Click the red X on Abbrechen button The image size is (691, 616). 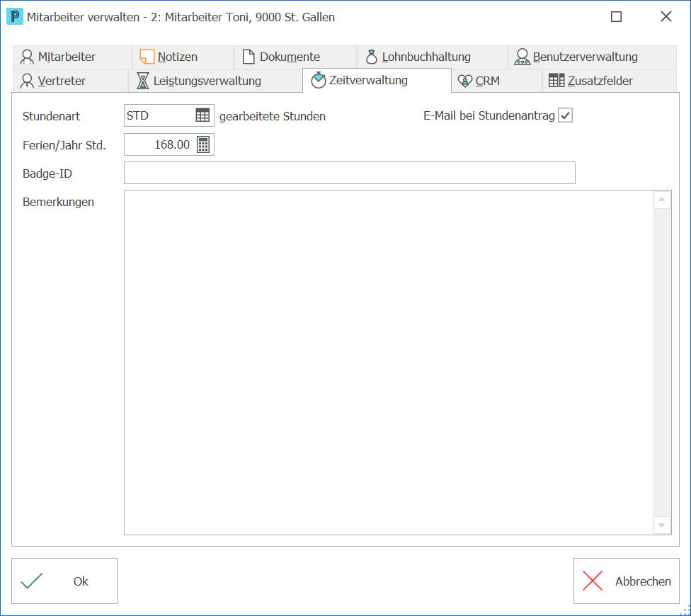[x=593, y=581]
